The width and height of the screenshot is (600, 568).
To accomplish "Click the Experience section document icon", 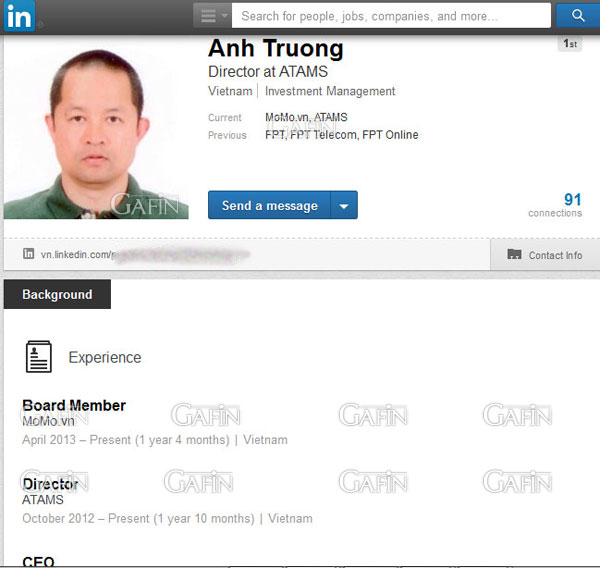I will point(39,357).
